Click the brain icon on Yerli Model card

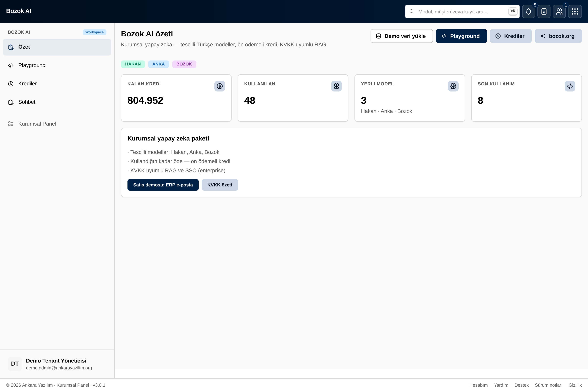pyautogui.click(x=453, y=86)
